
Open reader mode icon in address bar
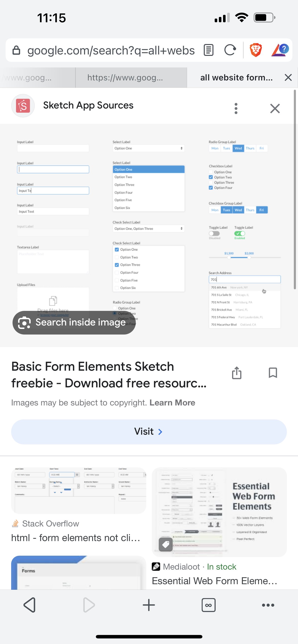coord(208,50)
